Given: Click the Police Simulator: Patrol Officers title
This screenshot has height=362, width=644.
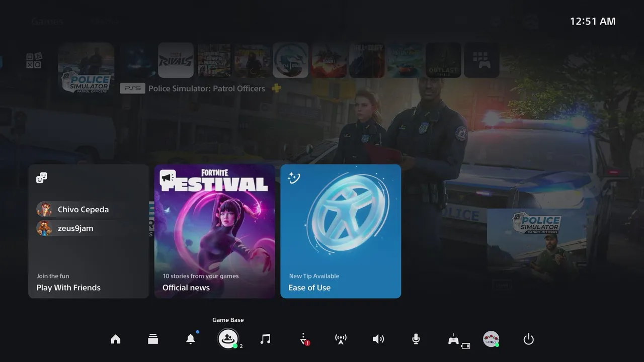Looking at the screenshot, I should [207, 88].
